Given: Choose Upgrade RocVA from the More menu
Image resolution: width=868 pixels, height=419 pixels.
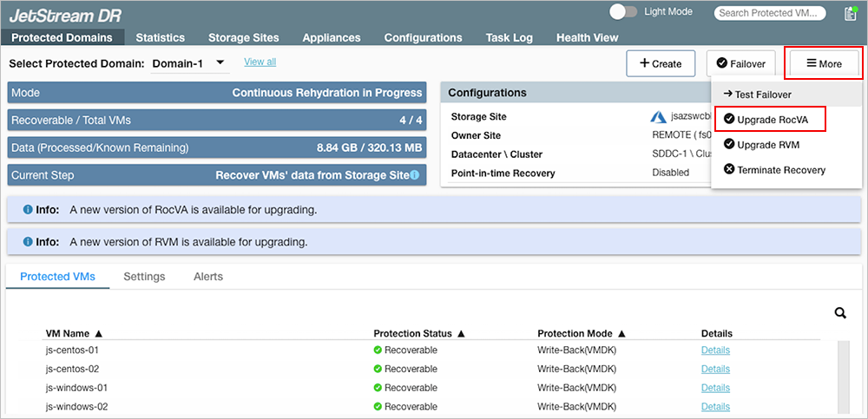Looking at the screenshot, I should point(769,119).
